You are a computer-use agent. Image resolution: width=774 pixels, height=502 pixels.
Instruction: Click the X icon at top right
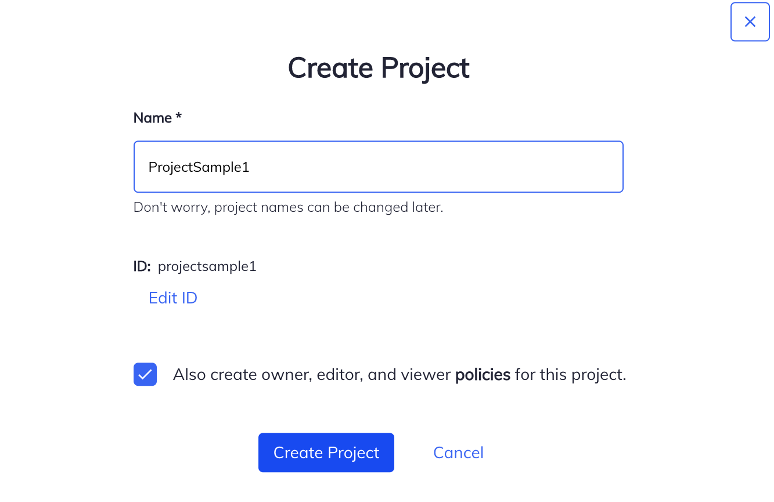pyautogui.click(x=750, y=22)
